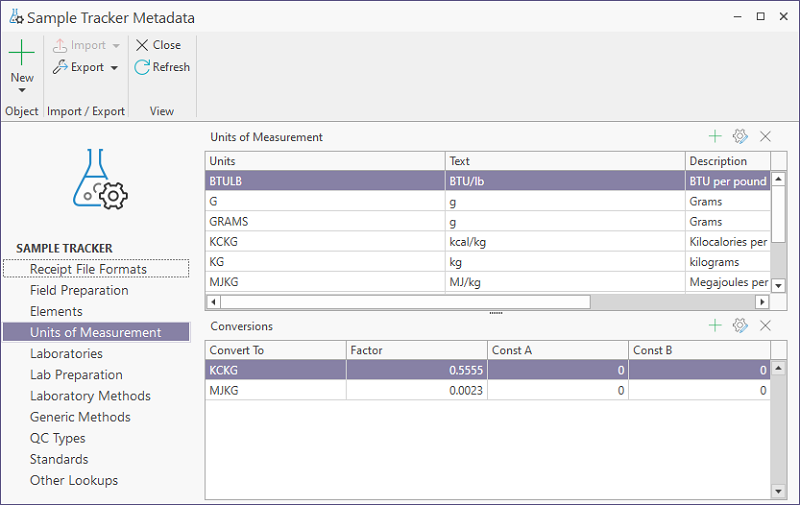Delete the conversion using the Conversions X icon
Viewport: 800px width, 505px height.
click(x=765, y=326)
